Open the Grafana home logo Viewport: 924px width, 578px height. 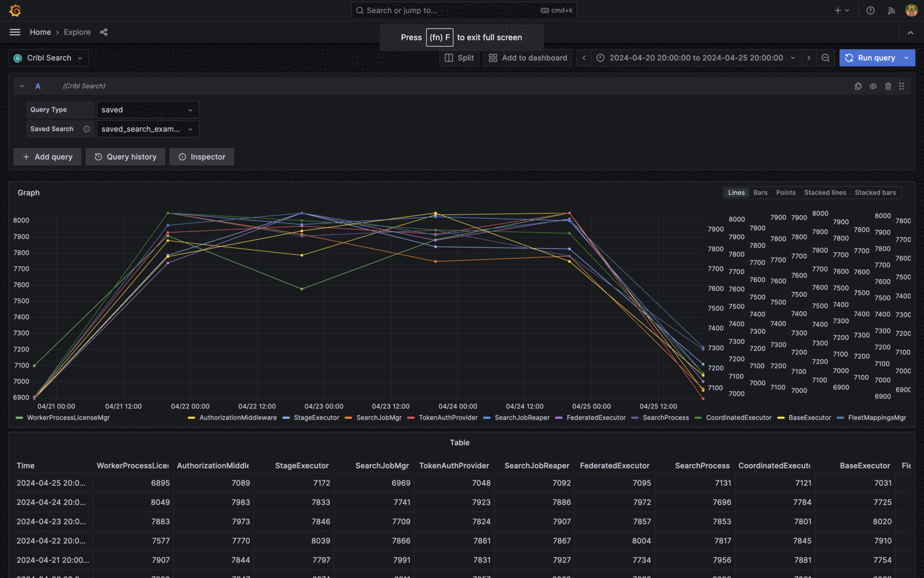point(15,10)
